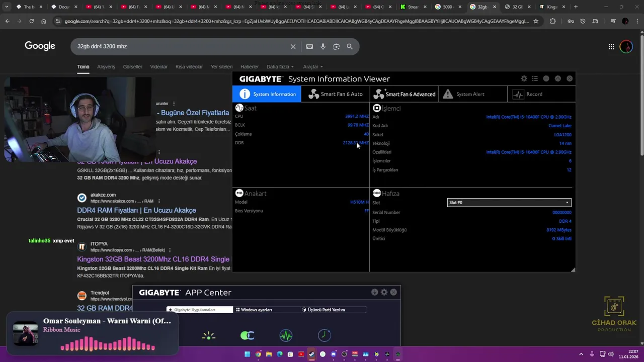
Task: Go back to the previous page
Action: [x=7, y=21]
